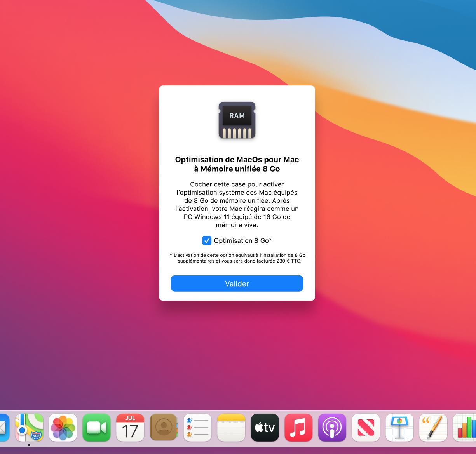
Task: Launch the News app
Action: (x=366, y=428)
